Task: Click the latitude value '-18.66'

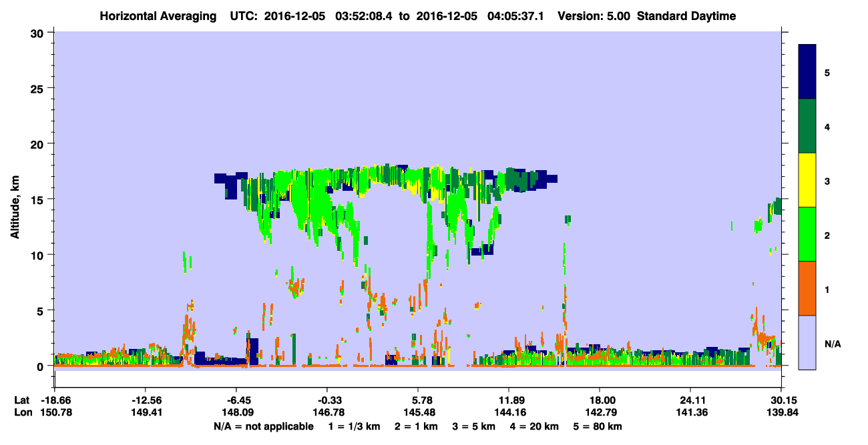Action: pyautogui.click(x=54, y=400)
